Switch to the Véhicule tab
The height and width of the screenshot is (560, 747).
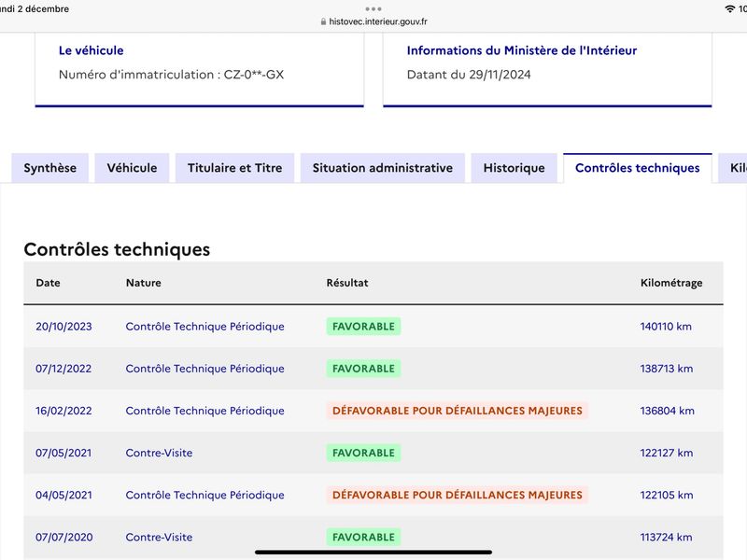pyautogui.click(x=132, y=168)
